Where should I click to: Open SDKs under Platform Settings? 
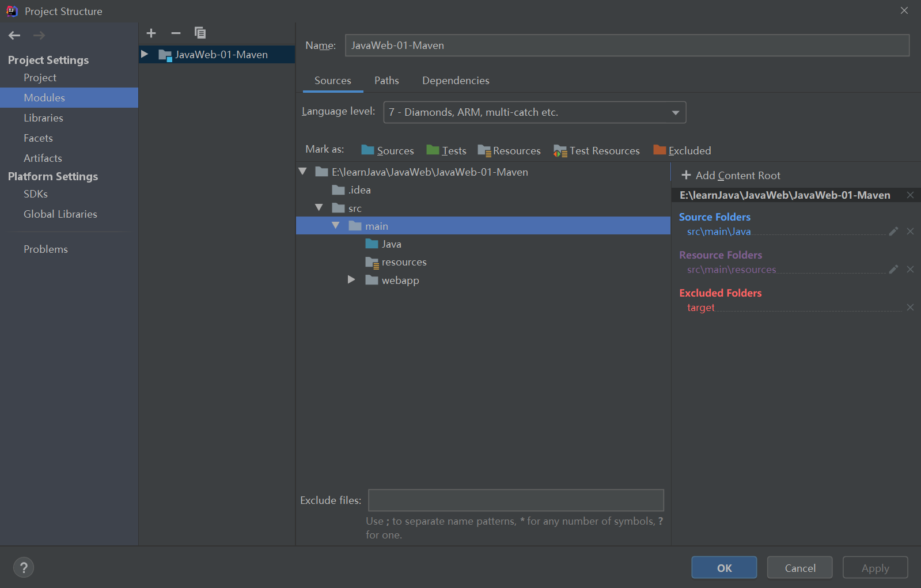click(36, 194)
